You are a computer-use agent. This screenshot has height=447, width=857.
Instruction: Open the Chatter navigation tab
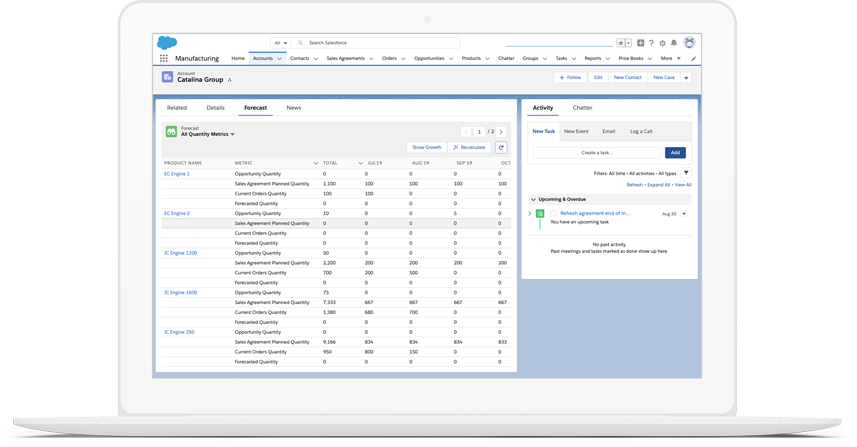506,58
